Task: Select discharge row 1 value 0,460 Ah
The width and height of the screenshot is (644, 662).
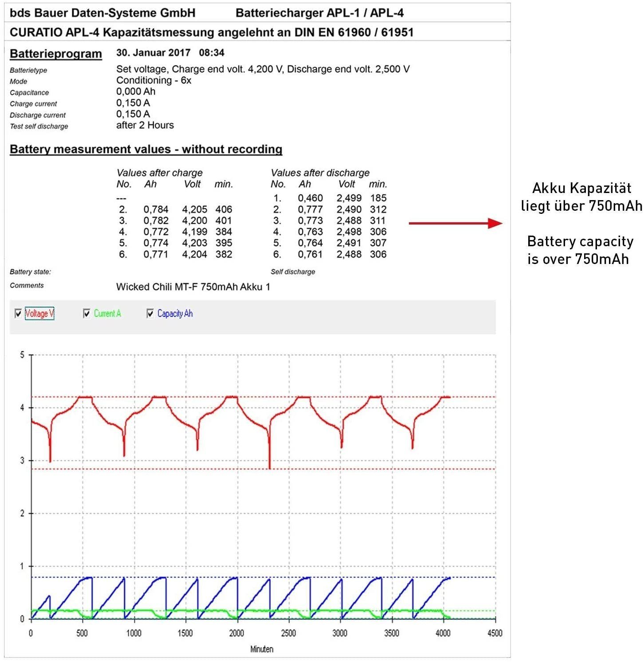Action: pos(310,198)
